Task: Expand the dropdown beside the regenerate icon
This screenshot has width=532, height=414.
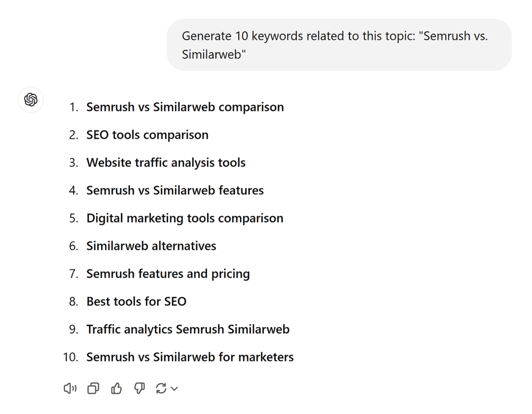Action: click(x=174, y=389)
